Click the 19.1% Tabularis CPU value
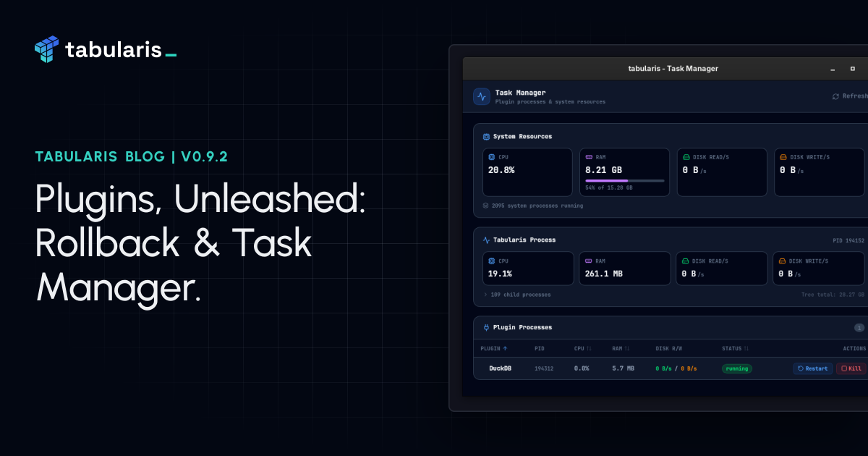This screenshot has width=868, height=456. pos(500,274)
